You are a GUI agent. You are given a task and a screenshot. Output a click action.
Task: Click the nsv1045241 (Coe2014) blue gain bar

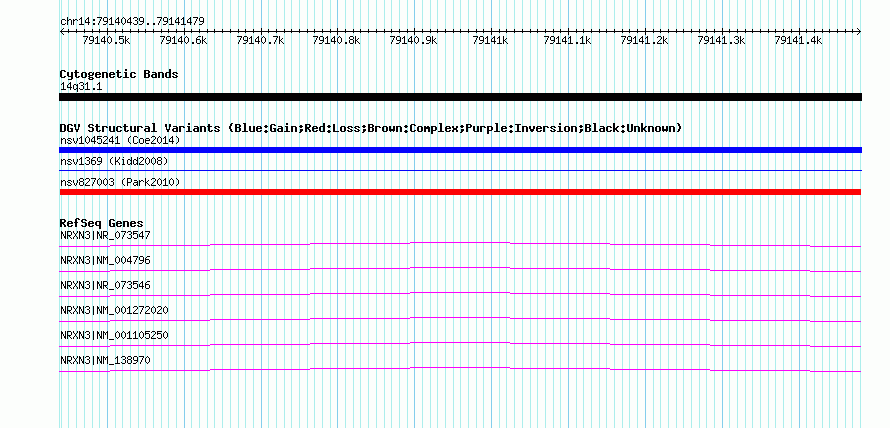[460, 150]
